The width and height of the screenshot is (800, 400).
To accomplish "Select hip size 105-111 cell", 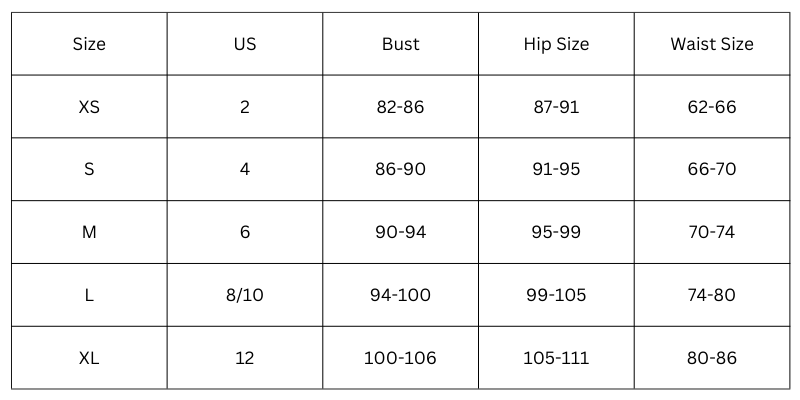I will point(556,357).
